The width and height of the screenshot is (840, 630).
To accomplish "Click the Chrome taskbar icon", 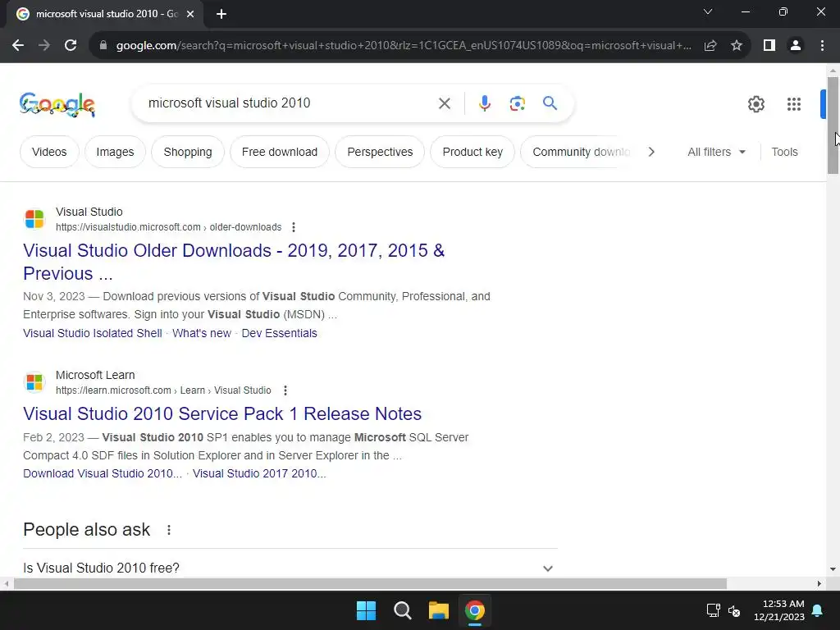I will click(475, 610).
